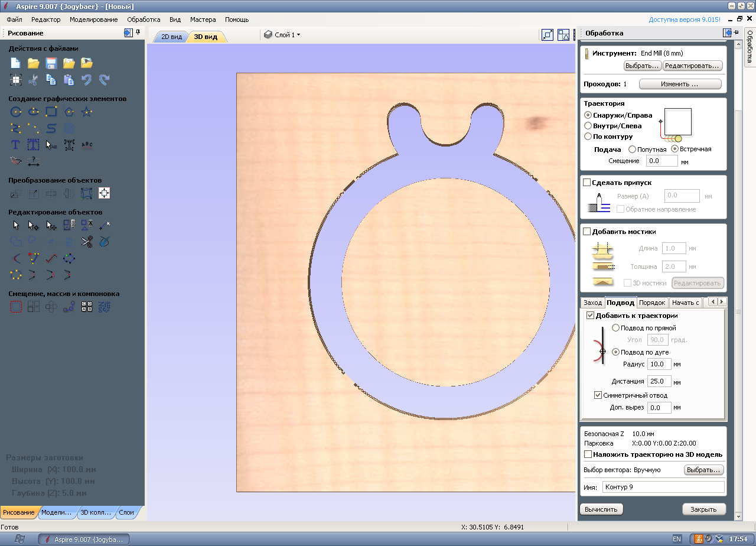Enable Сделать припуск checkbox
Image resolution: width=756 pixels, height=546 pixels.
coord(587,183)
